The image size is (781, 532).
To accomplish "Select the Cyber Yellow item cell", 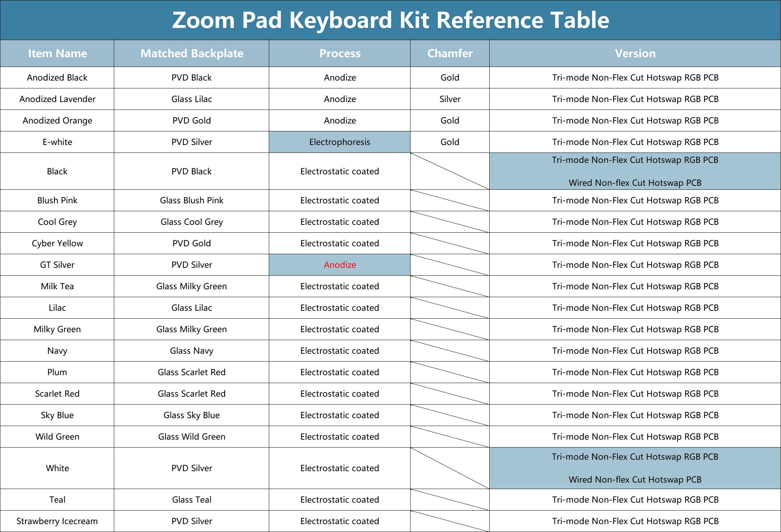I will [57, 243].
